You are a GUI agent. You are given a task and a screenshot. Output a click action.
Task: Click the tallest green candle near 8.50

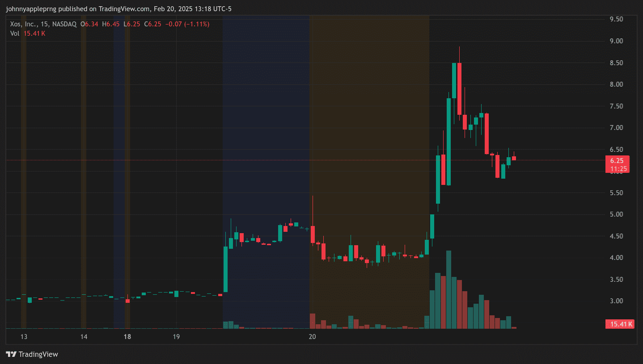(x=454, y=81)
